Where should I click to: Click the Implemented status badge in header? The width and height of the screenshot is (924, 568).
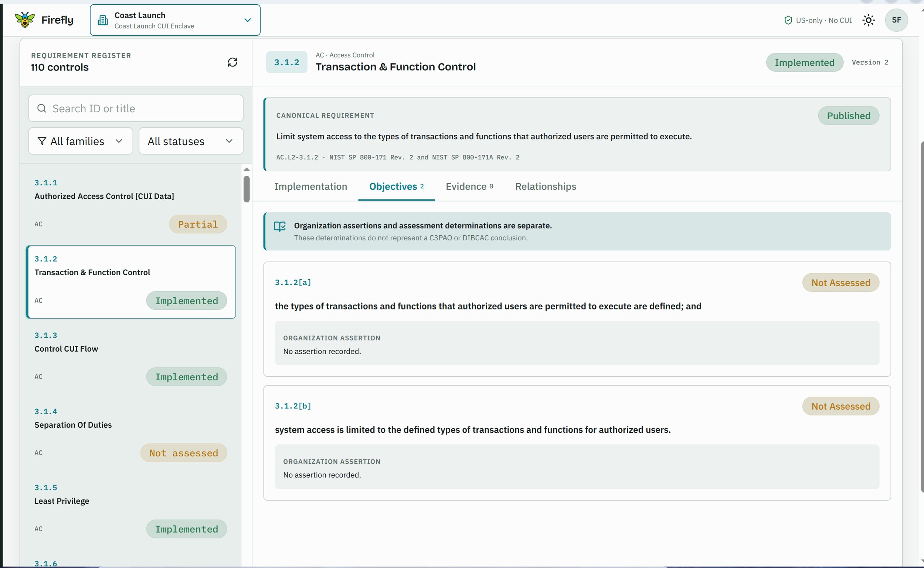805,62
